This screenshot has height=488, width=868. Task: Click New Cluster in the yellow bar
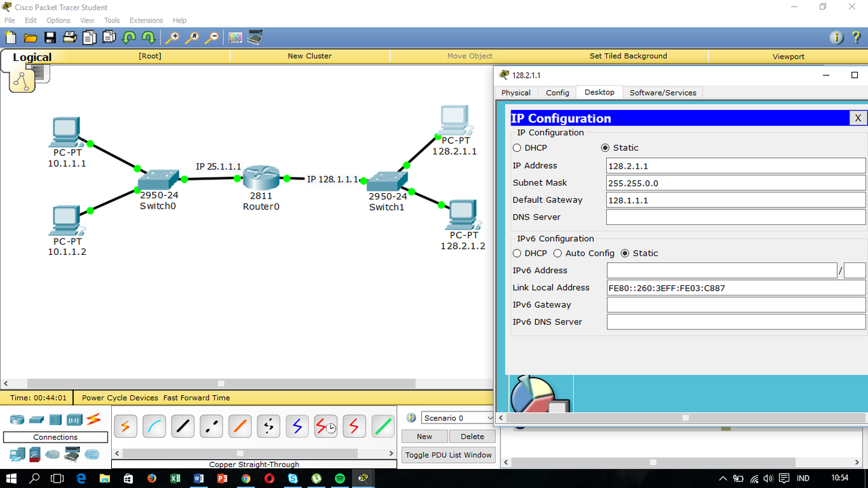(310, 56)
